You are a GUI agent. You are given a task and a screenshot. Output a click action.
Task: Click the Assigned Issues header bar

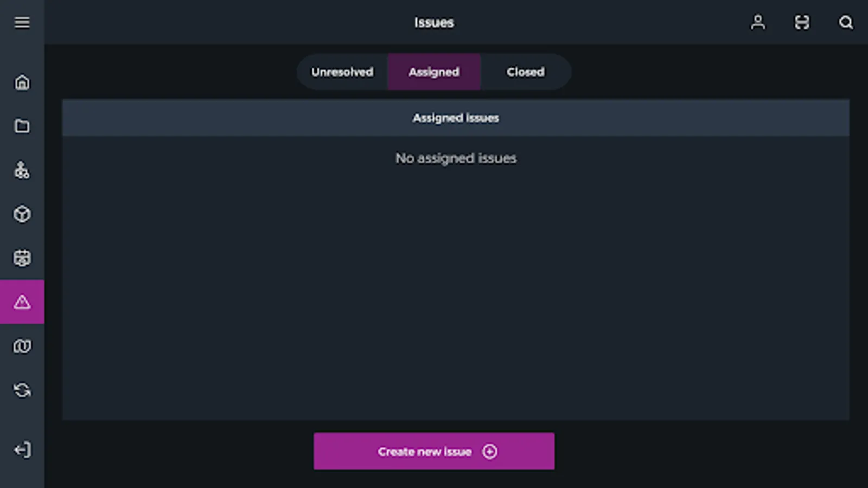coord(456,118)
